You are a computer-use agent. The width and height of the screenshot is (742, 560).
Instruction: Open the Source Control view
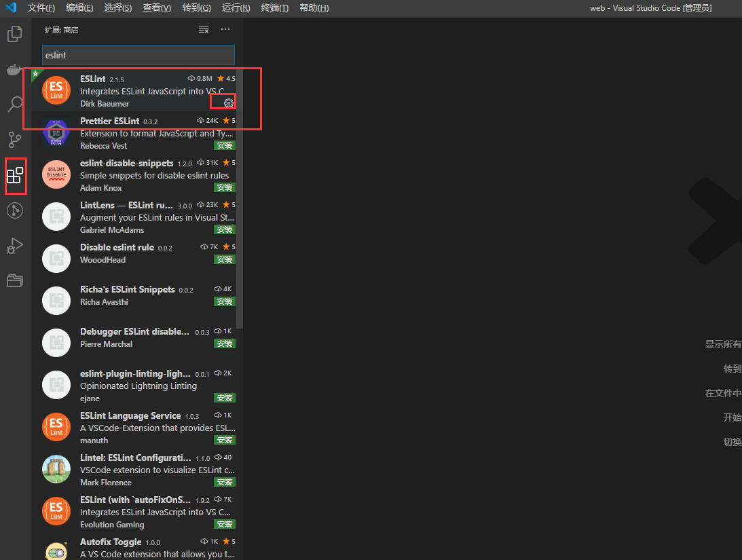(15, 140)
